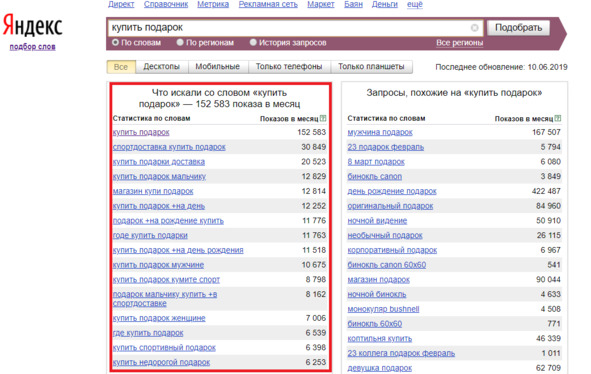Expand the ещё top menu

415,4
